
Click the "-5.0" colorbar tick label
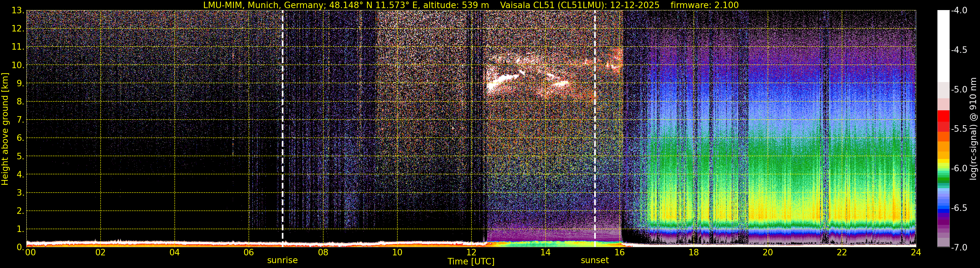click(x=959, y=90)
